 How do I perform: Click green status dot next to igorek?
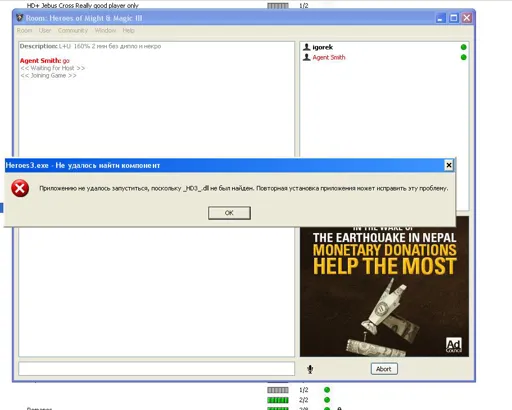(463, 47)
